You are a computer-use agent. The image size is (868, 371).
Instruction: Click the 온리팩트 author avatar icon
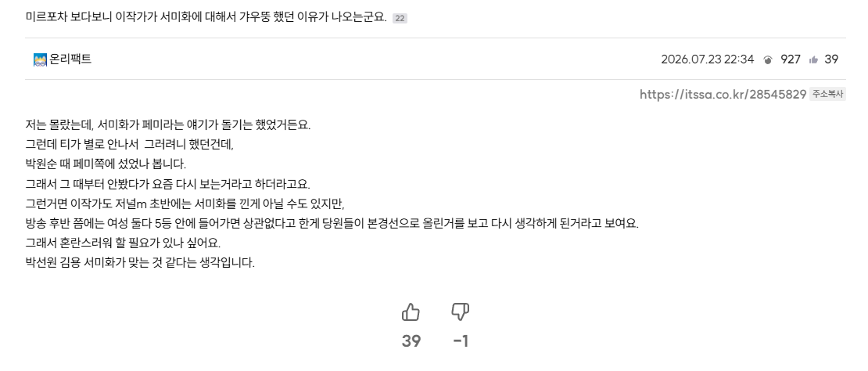pos(40,59)
